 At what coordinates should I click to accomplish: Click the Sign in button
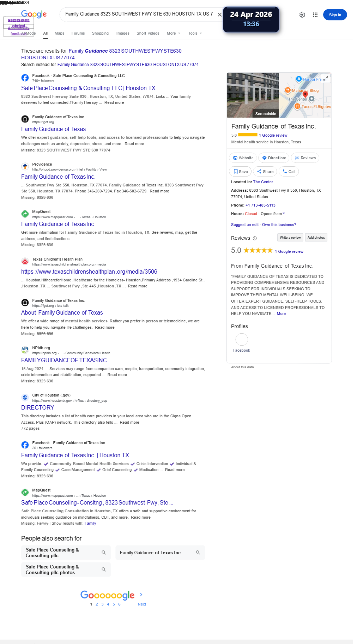pos(335,15)
